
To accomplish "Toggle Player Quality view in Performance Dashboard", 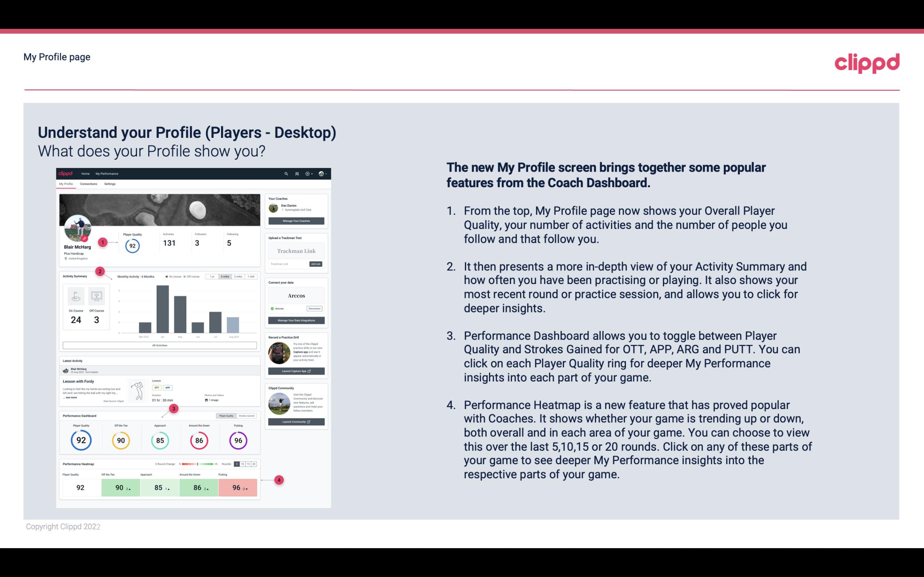I will click(x=226, y=416).
